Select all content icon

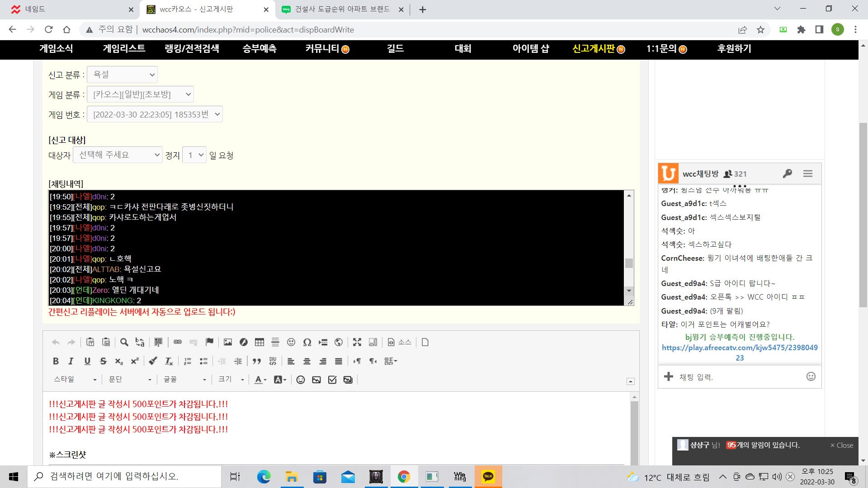point(158,342)
